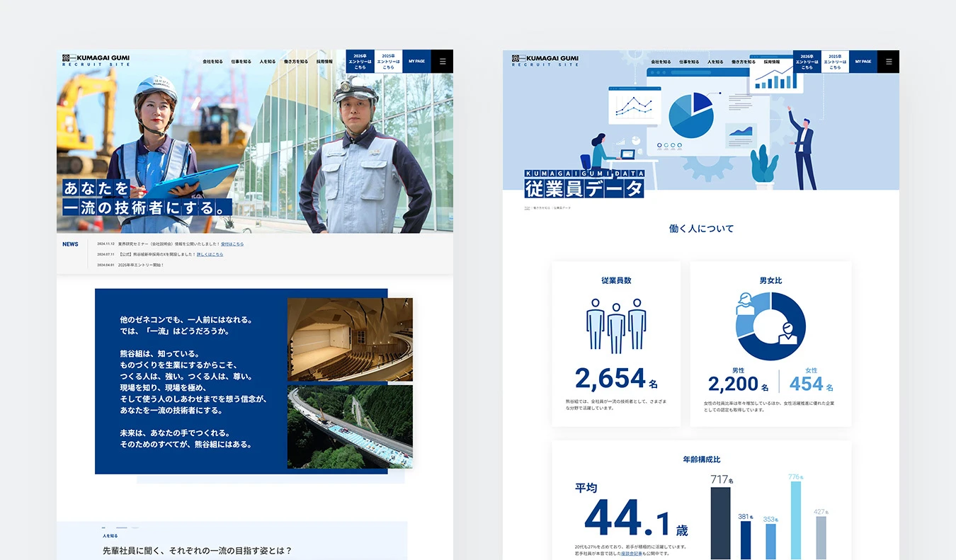The height and width of the screenshot is (560, 956).
Task: Open 採用情報 in the right page nav
Action: point(771,62)
